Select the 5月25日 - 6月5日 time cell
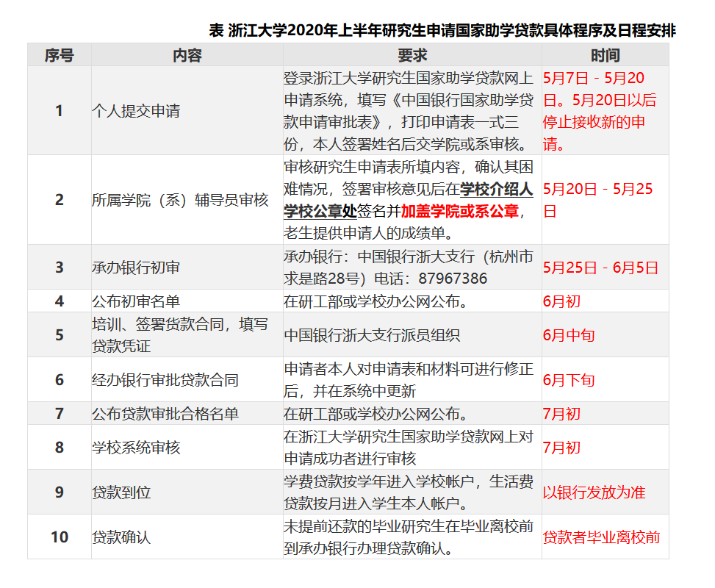This screenshot has height=588, width=715. [600, 268]
